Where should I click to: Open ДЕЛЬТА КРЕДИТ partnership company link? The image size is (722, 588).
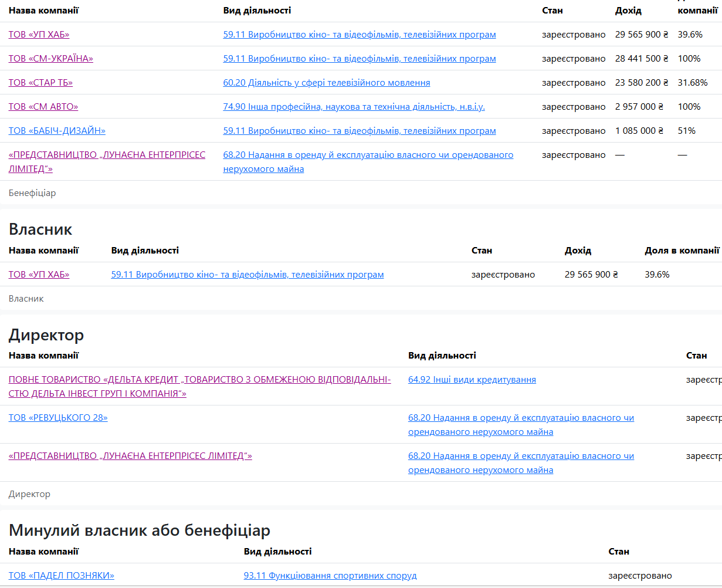pos(200,387)
